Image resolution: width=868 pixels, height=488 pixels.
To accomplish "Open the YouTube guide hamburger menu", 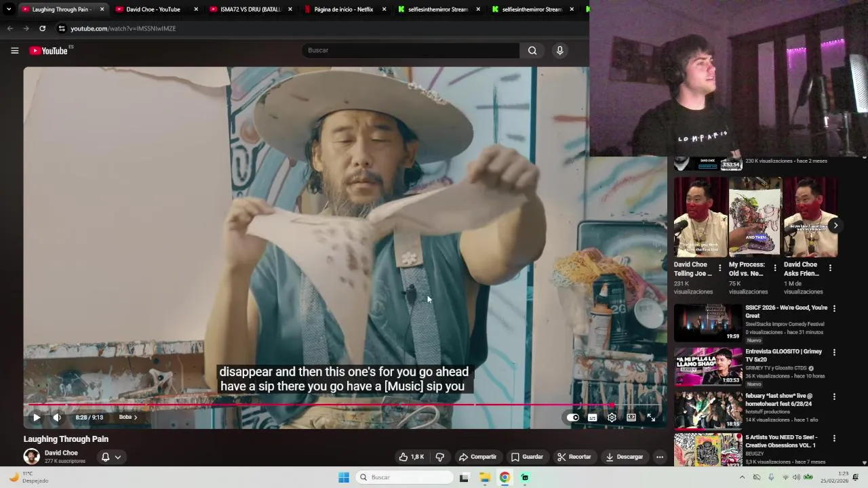I will coord(14,51).
